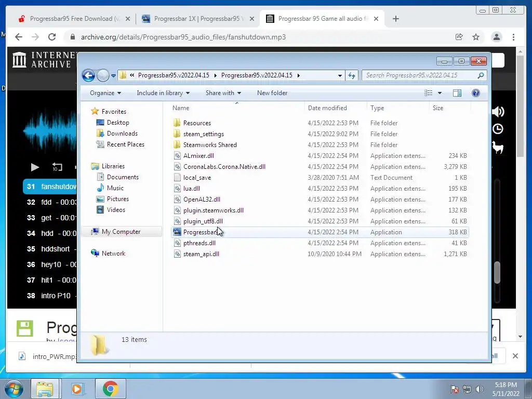Viewport: 532px width, 399px height.
Task: Open Chrome three-dot menu
Action: [x=513, y=37]
